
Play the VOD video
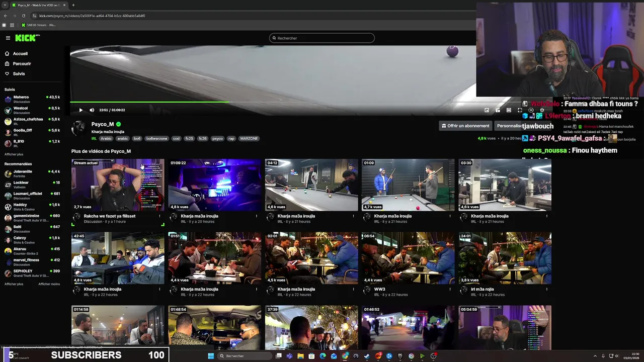tap(80, 110)
